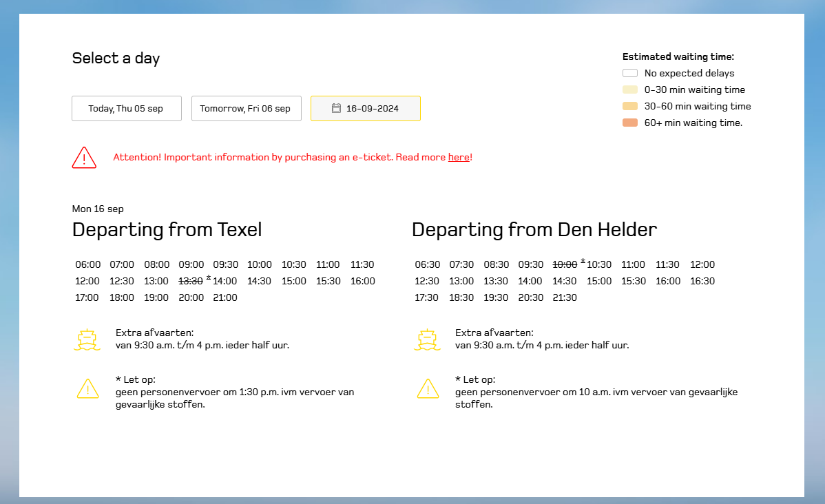Choose the 08:00 Texel departure
The width and height of the screenshot is (825, 504).
pyautogui.click(x=157, y=264)
